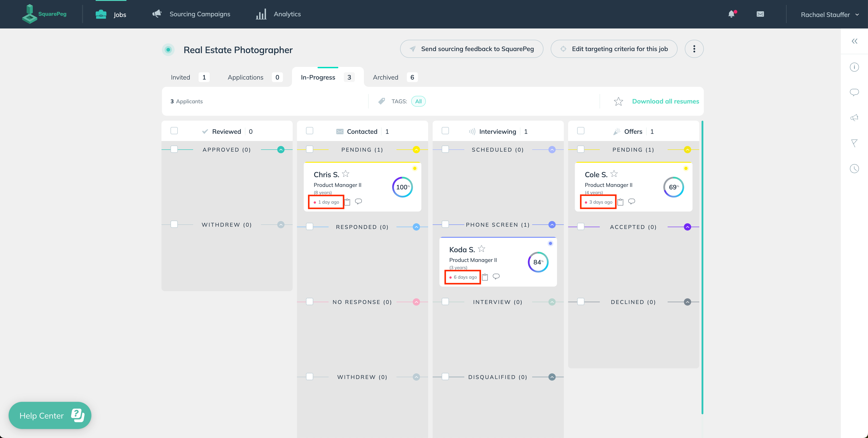Collapse the Contacted Pending (1) section
The image size is (868, 438).
click(x=417, y=149)
